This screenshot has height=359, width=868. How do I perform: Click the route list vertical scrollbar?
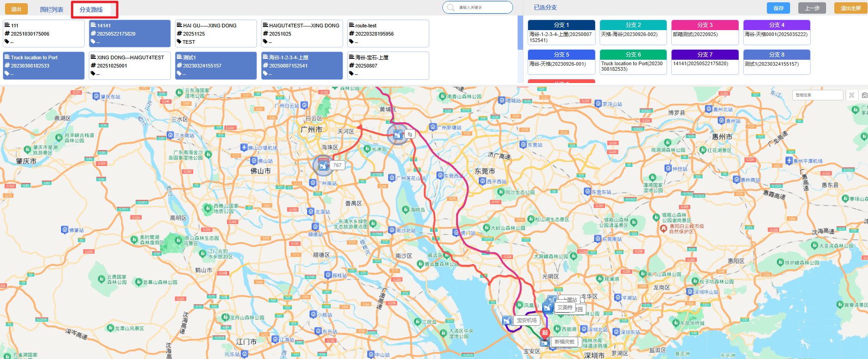click(520, 33)
